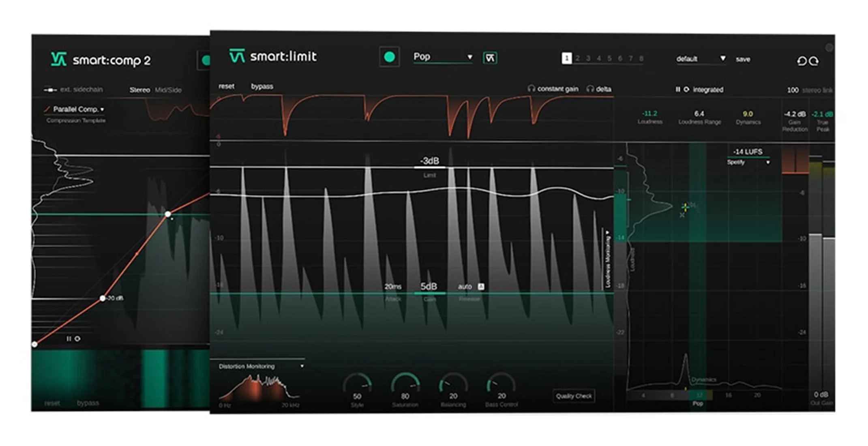This screenshot has width=868, height=446.
Task: Click the Quality Check button
Action: [x=574, y=396]
